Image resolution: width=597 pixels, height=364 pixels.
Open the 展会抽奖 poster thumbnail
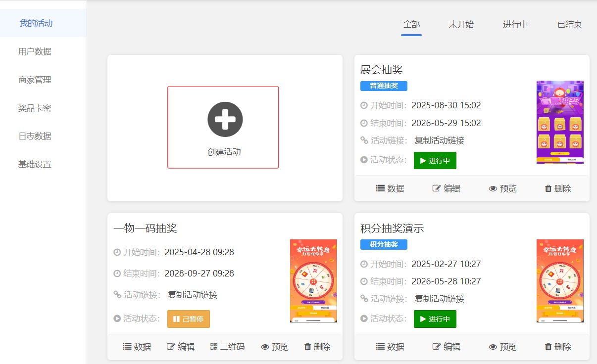[560, 122]
